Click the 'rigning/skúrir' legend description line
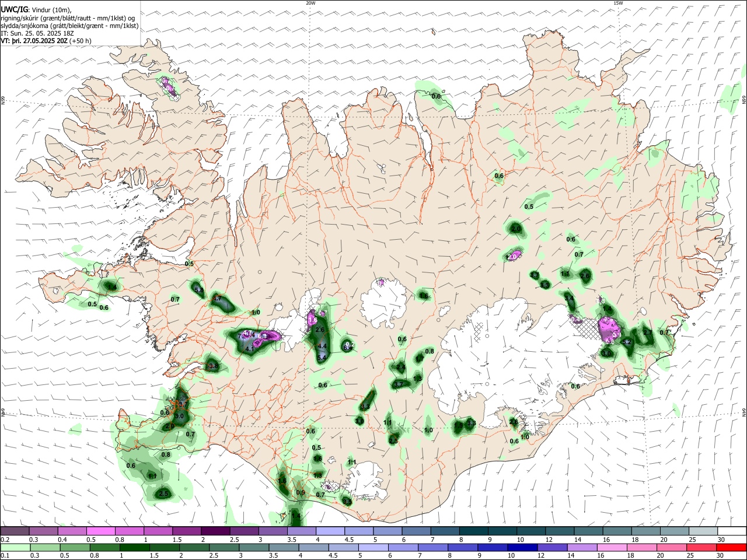Image resolution: width=747 pixels, height=560 pixels. [68, 18]
